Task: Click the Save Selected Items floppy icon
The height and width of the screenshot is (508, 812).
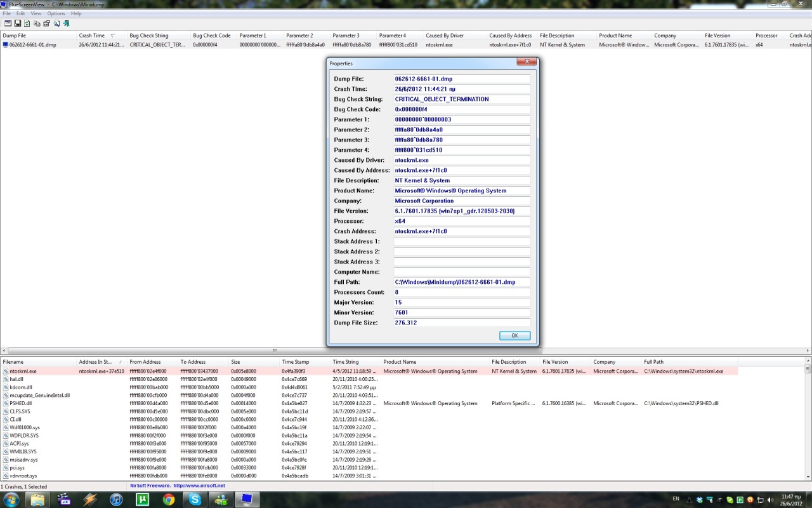Action: [18, 23]
